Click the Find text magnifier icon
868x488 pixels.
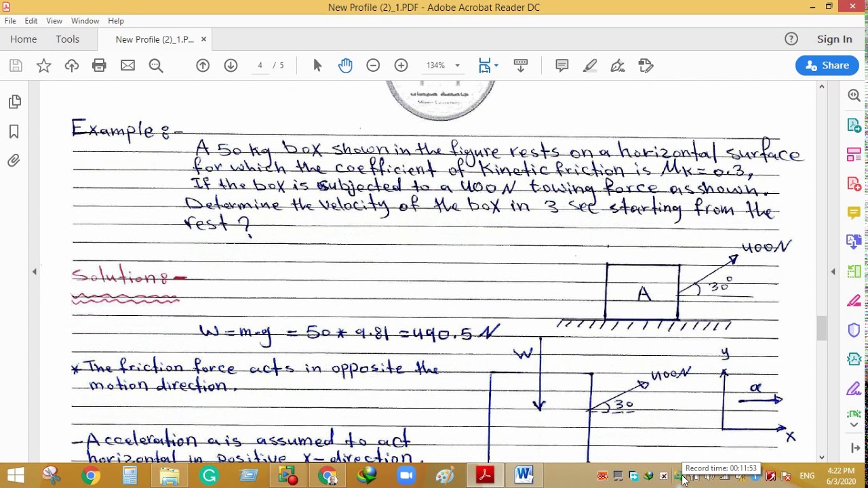[156, 66]
